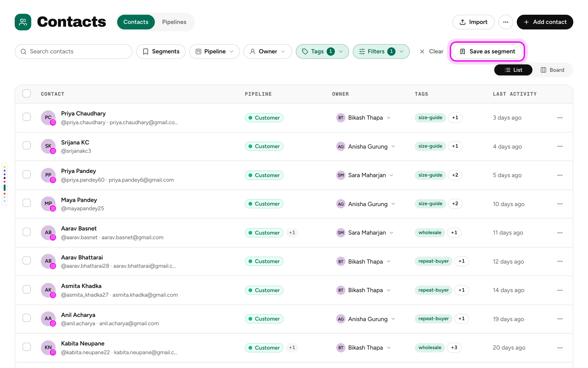Toggle the select-all checkbox in table header

(x=27, y=93)
